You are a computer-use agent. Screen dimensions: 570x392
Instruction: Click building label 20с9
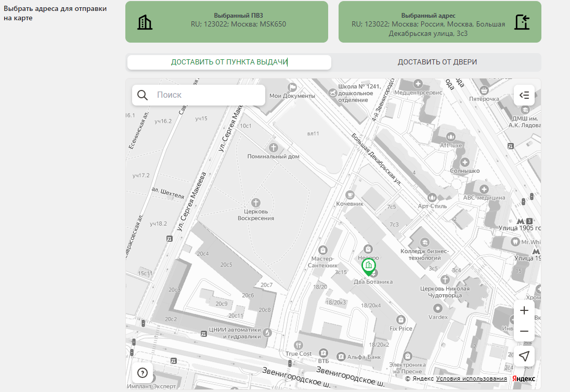tap(222, 304)
